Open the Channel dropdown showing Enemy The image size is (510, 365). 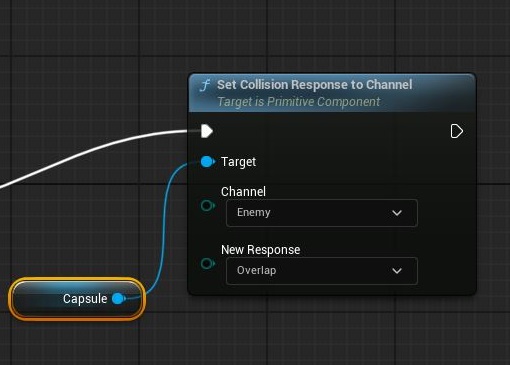[x=322, y=213]
